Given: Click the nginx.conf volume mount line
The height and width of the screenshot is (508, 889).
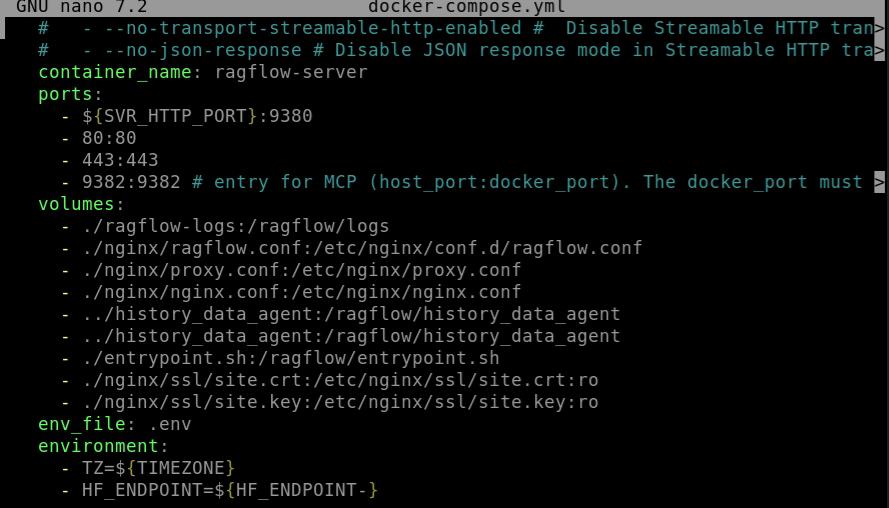Looking at the screenshot, I should click(301, 292).
